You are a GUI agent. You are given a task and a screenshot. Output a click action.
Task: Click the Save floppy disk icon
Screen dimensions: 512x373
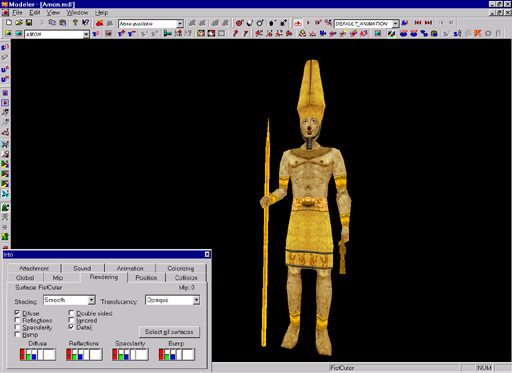coord(29,23)
